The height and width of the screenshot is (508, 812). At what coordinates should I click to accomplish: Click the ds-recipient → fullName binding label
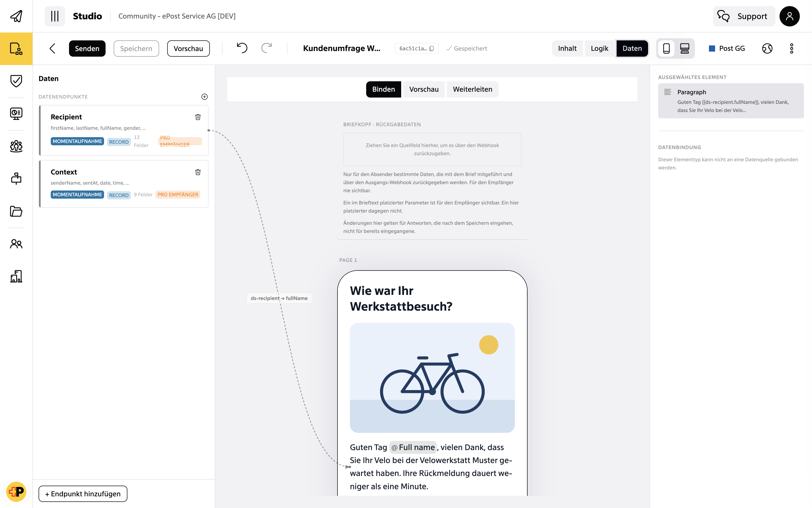(x=279, y=298)
